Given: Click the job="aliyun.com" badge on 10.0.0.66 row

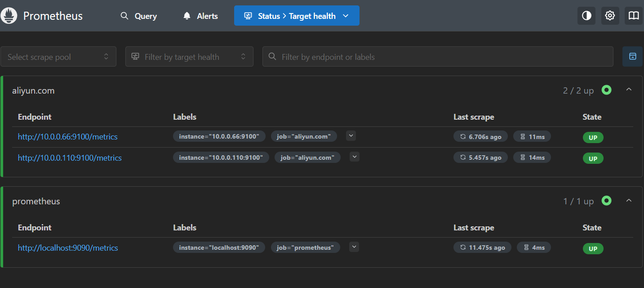Looking at the screenshot, I should click(304, 136).
